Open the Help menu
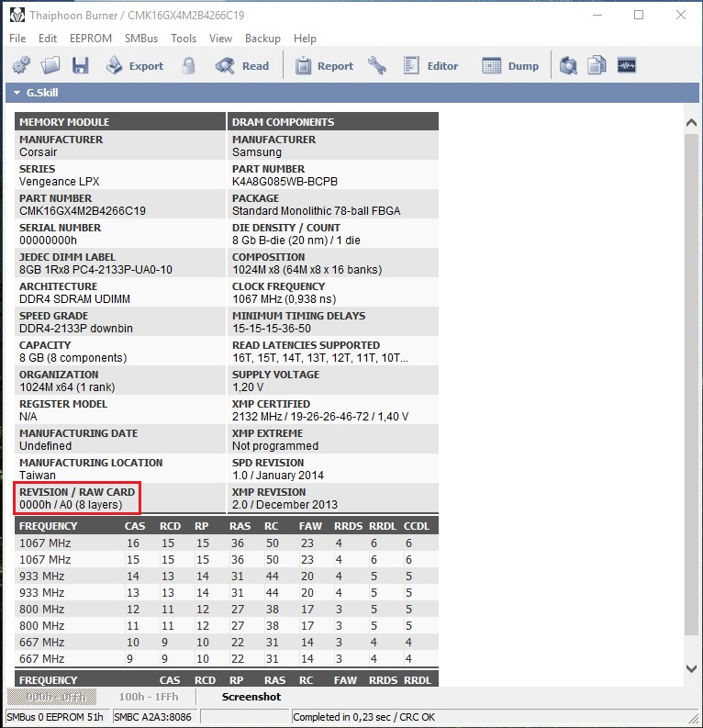Image resolution: width=703 pixels, height=728 pixels. coord(305,39)
